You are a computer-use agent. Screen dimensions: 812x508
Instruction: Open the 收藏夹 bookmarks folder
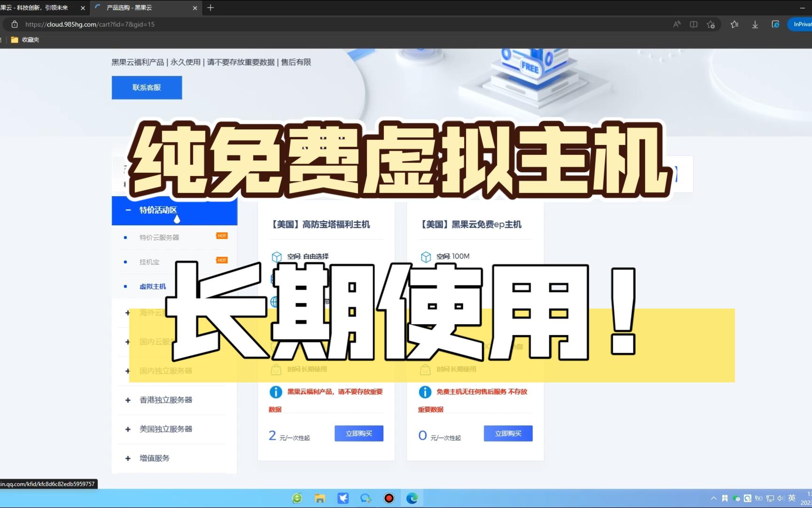point(25,40)
